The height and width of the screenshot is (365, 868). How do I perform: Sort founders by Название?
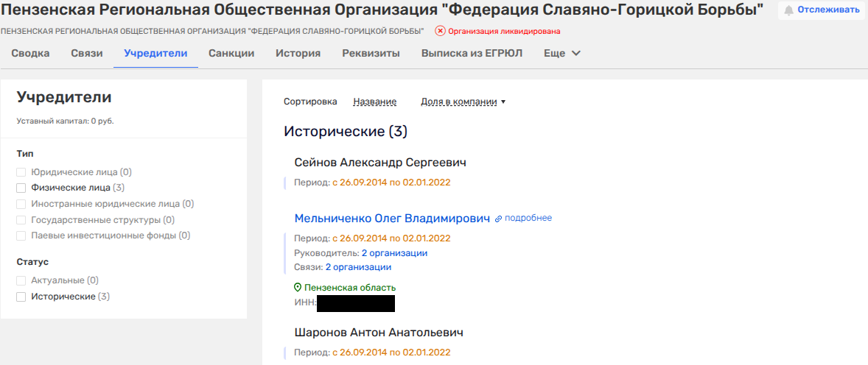[x=374, y=102]
